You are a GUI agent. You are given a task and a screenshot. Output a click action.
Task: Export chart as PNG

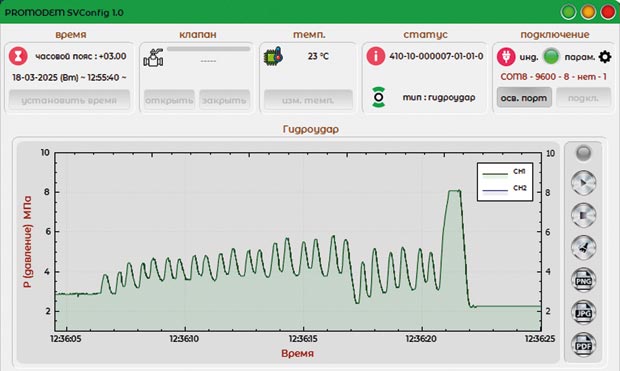click(584, 280)
